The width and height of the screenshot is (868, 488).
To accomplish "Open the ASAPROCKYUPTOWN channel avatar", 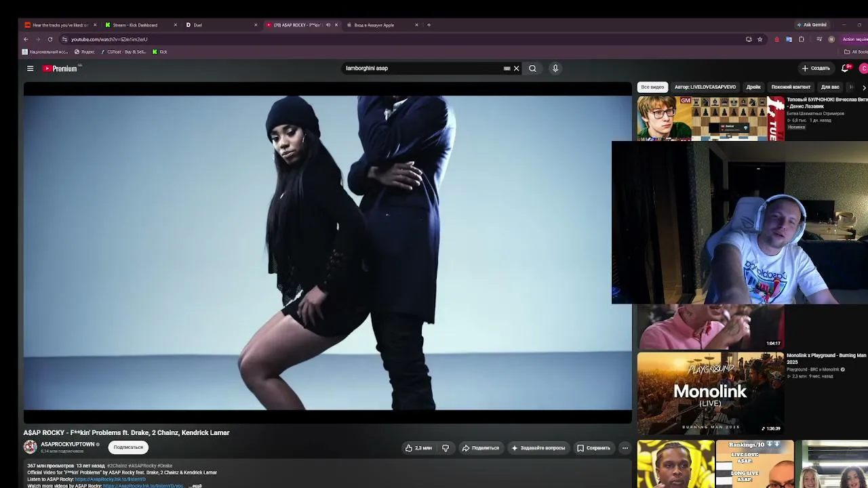I will (31, 447).
